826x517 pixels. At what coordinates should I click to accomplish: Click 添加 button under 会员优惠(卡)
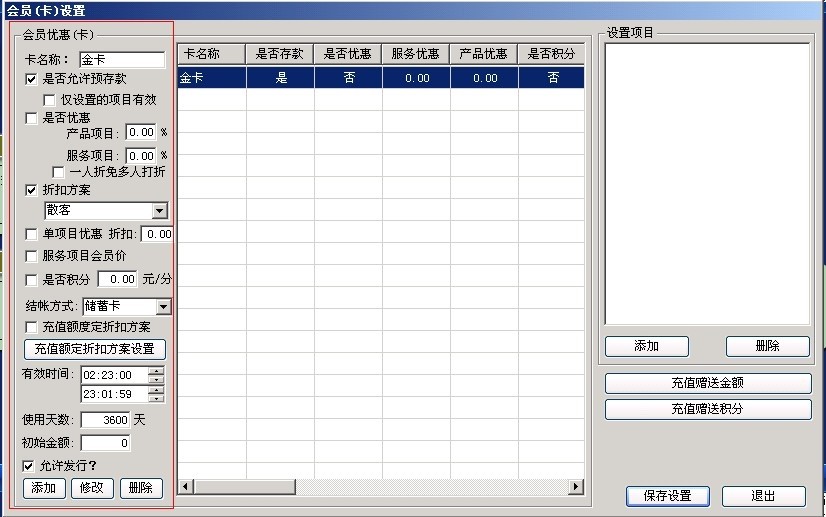point(44,488)
